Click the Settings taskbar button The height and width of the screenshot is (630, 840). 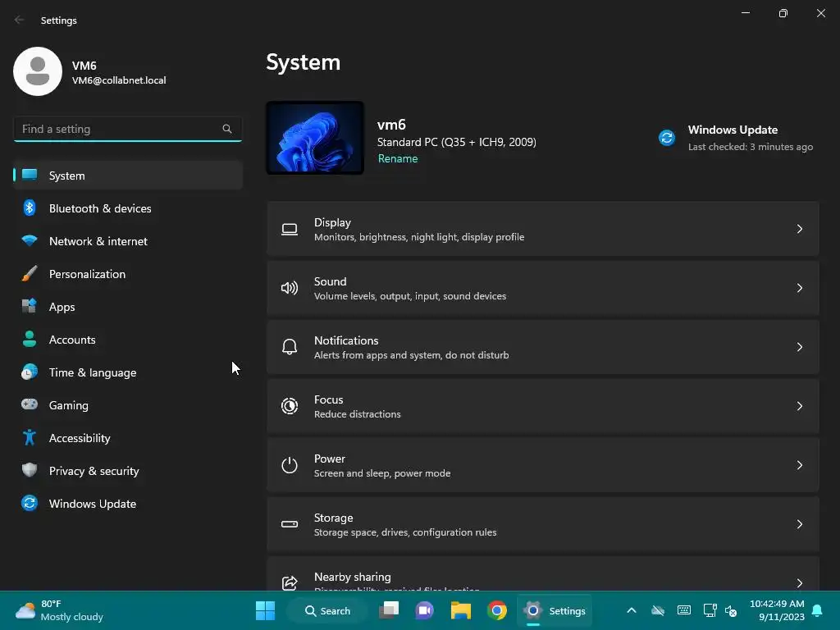click(555, 610)
